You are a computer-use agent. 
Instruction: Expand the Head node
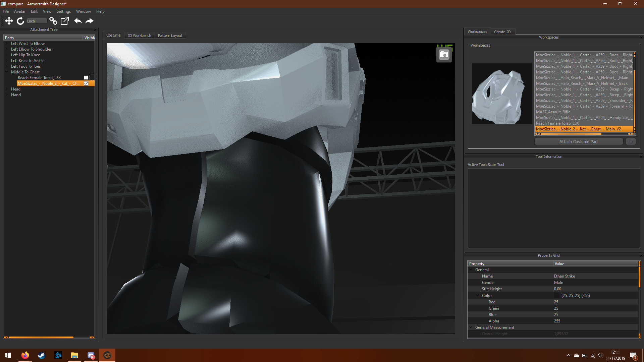[7, 89]
